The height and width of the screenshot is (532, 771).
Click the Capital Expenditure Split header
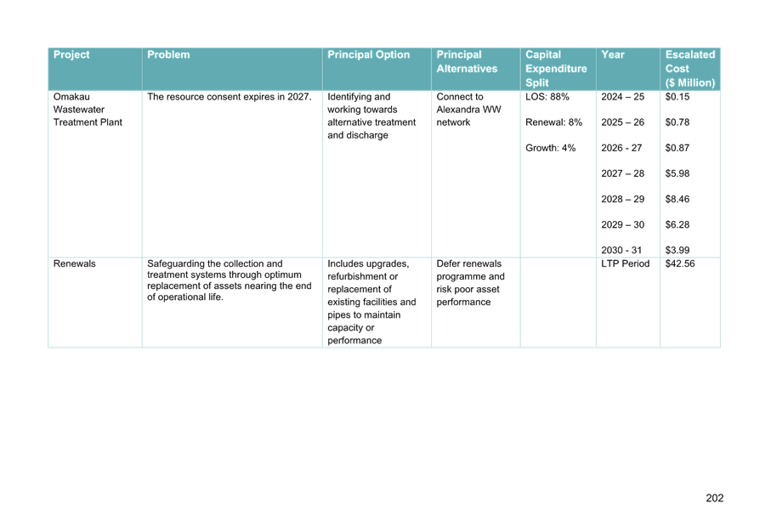556,69
